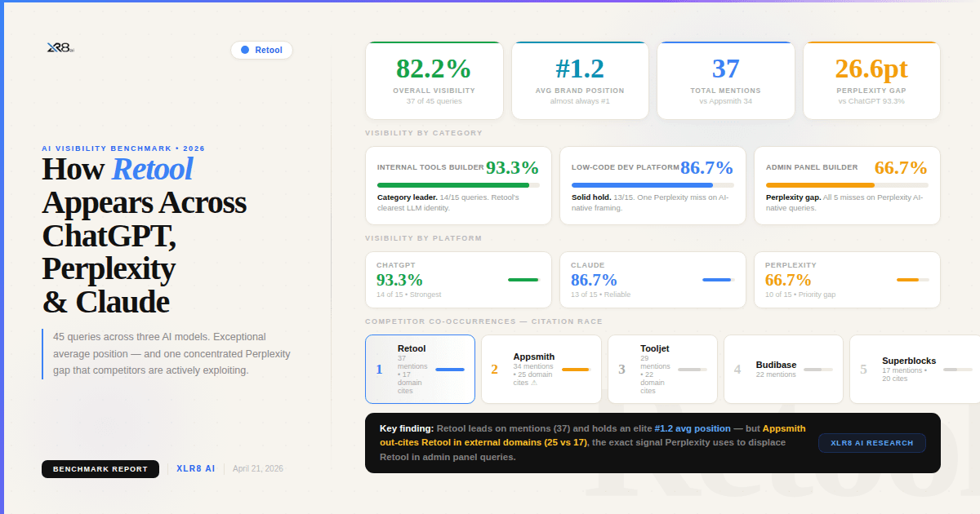Click the Internal Tools Builder category card

pyautogui.click(x=458, y=185)
